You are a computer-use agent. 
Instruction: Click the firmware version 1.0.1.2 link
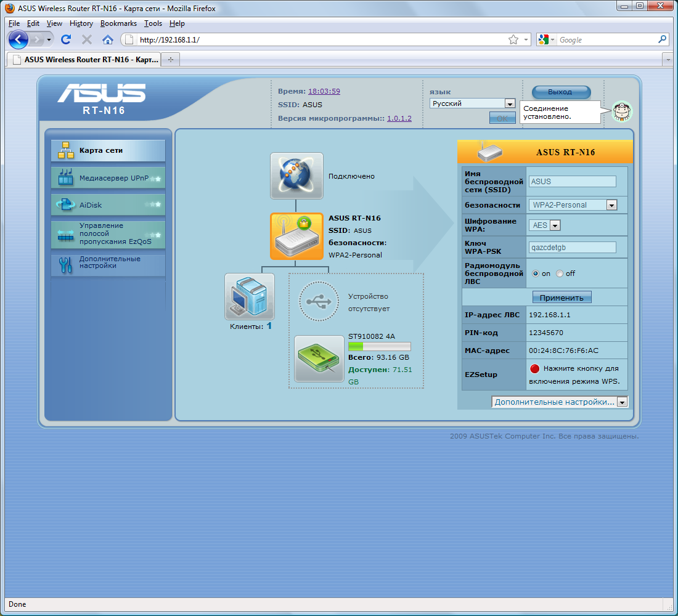[399, 118]
